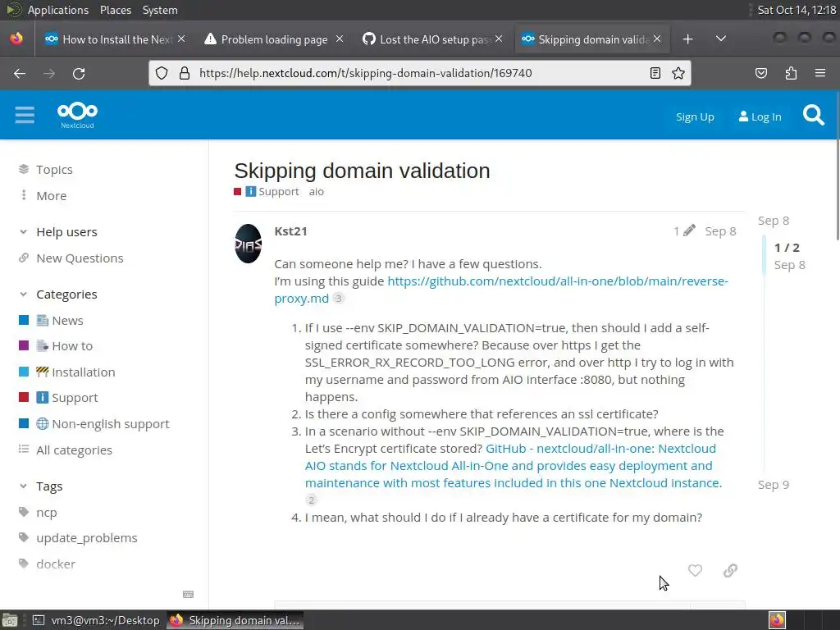Image resolution: width=840 pixels, height=630 pixels.
Task: Toggle reader view icon in address bar
Action: (x=655, y=73)
